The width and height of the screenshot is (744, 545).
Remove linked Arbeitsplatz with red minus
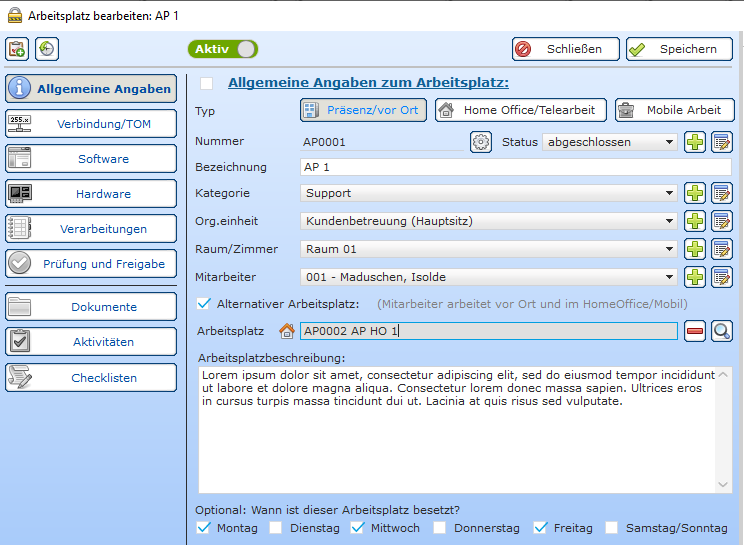tap(695, 331)
